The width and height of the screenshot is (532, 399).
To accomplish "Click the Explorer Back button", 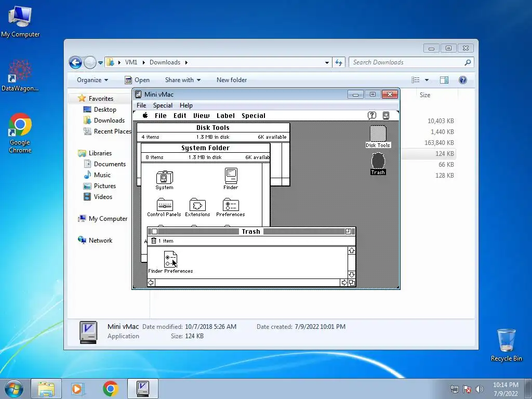I will click(x=75, y=62).
